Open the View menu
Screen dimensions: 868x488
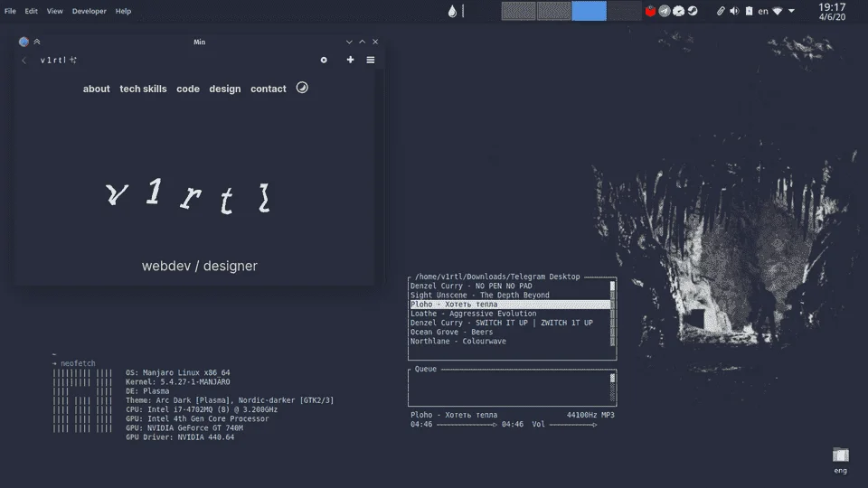55,11
